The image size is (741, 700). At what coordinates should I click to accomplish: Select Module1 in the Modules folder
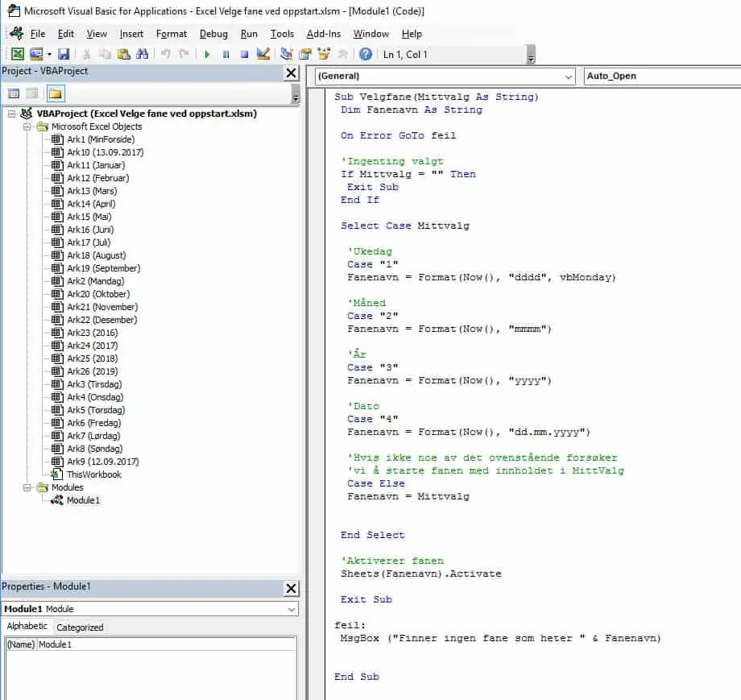[x=83, y=500]
